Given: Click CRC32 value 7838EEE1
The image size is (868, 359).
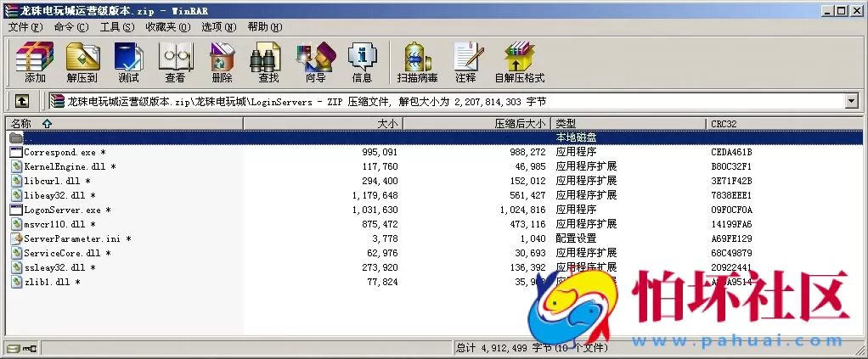Looking at the screenshot, I should point(731,195).
